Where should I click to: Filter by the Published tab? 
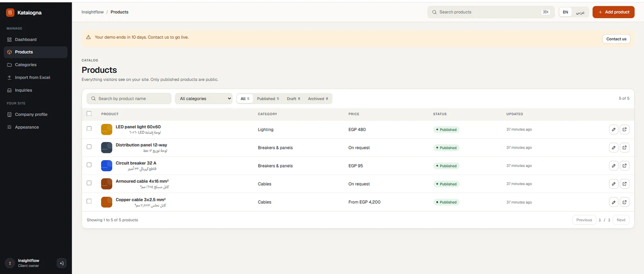268,99
